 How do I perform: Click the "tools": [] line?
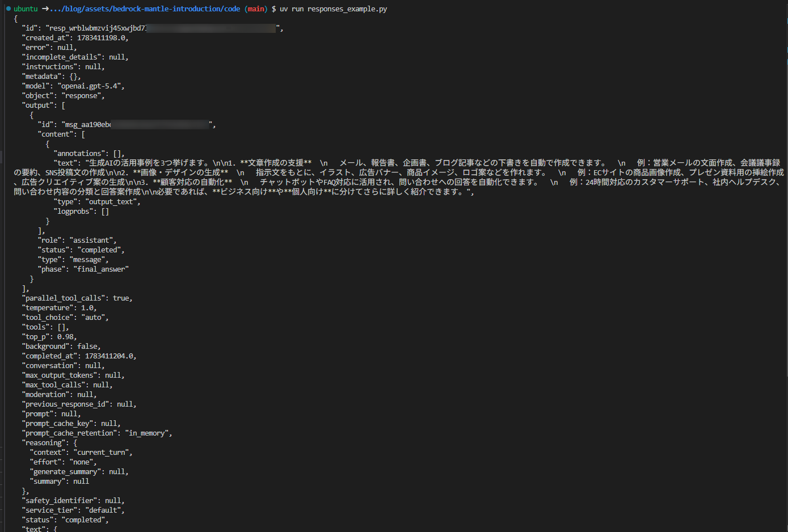[45, 327]
